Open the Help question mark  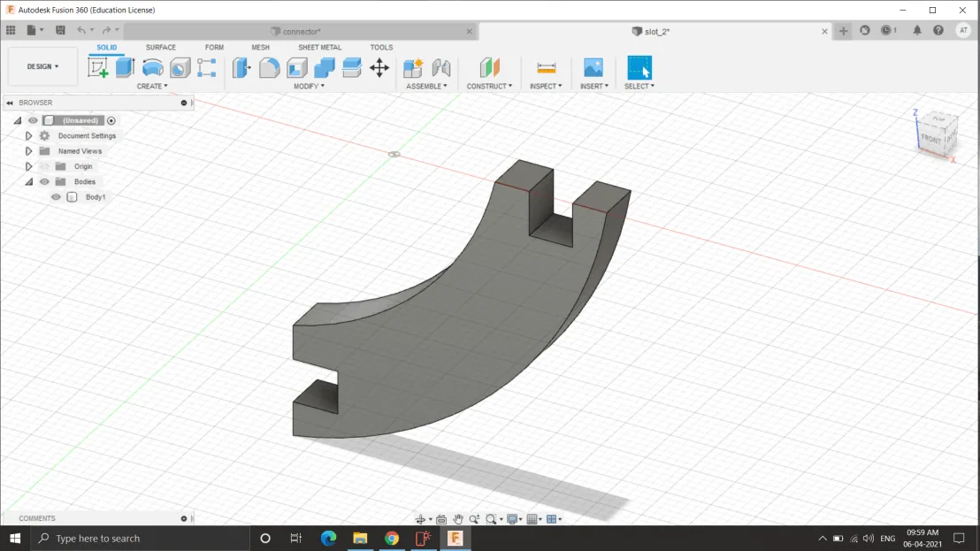tap(938, 30)
